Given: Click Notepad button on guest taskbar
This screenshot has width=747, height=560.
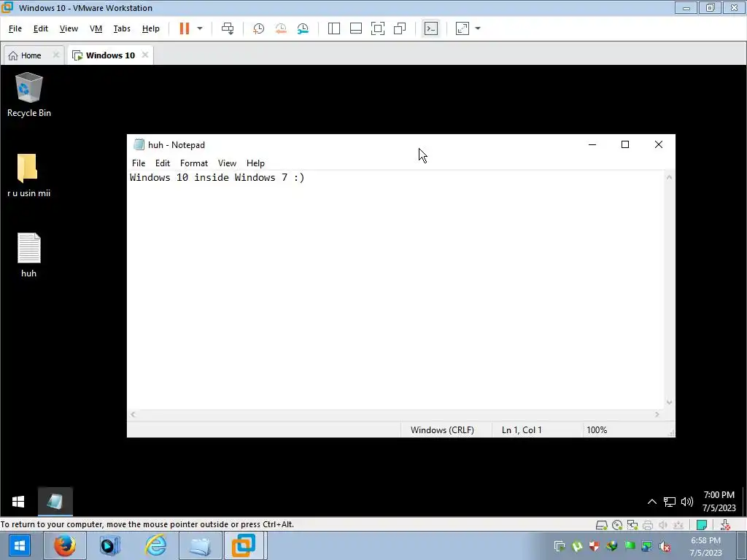Looking at the screenshot, I should (x=55, y=502).
